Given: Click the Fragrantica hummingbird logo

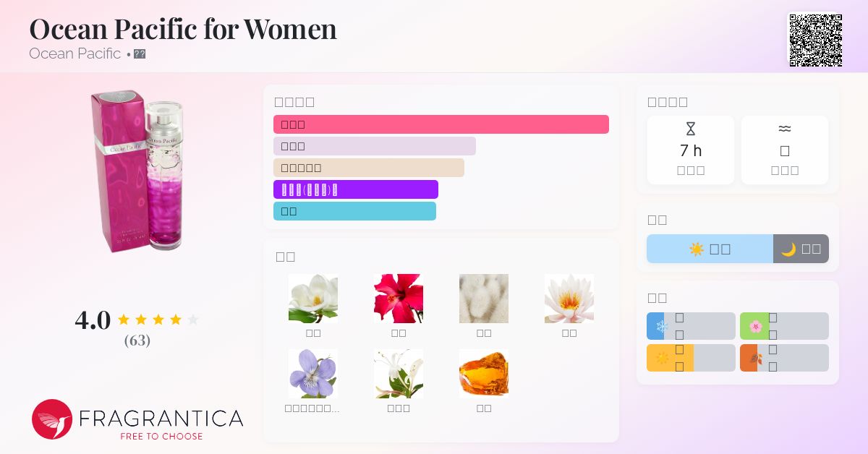Looking at the screenshot, I should click(52, 419).
